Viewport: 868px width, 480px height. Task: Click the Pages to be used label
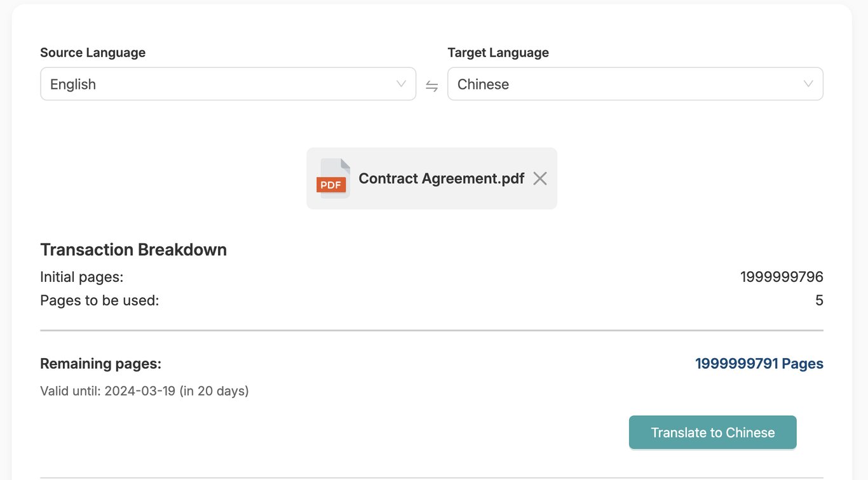[99, 300]
